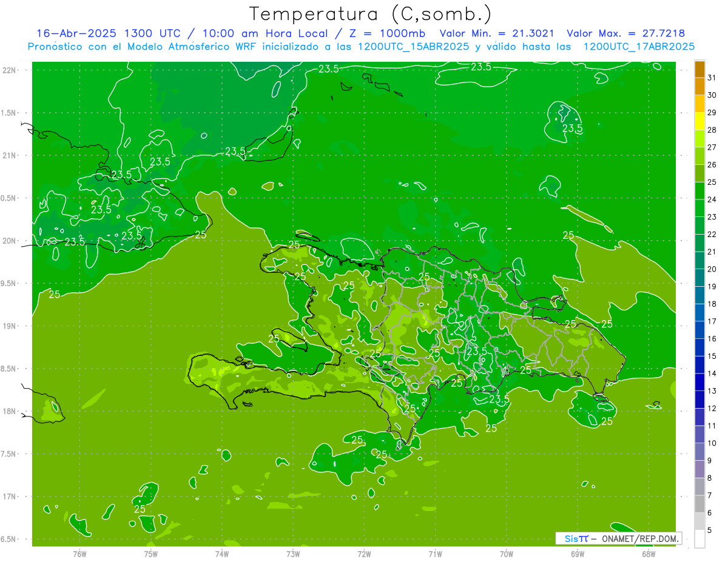Click the "74W" longitude axis label
The image size is (728, 562).
tap(221, 554)
